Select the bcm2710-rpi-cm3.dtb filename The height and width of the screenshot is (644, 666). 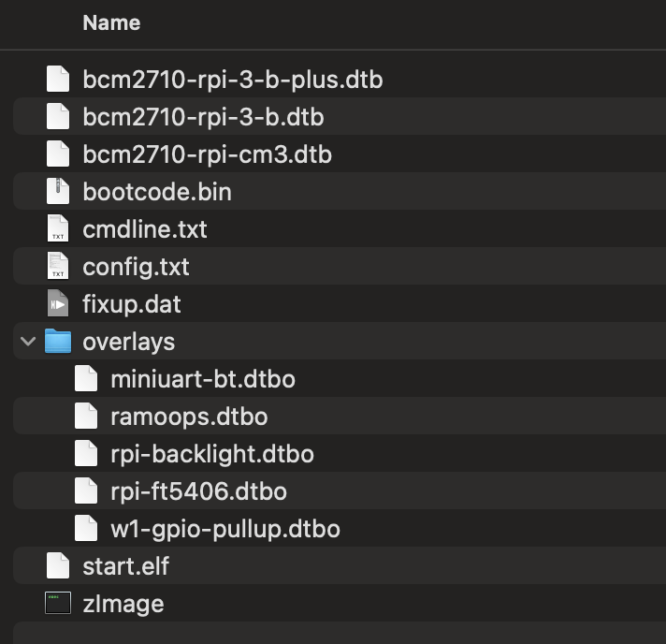(x=207, y=154)
